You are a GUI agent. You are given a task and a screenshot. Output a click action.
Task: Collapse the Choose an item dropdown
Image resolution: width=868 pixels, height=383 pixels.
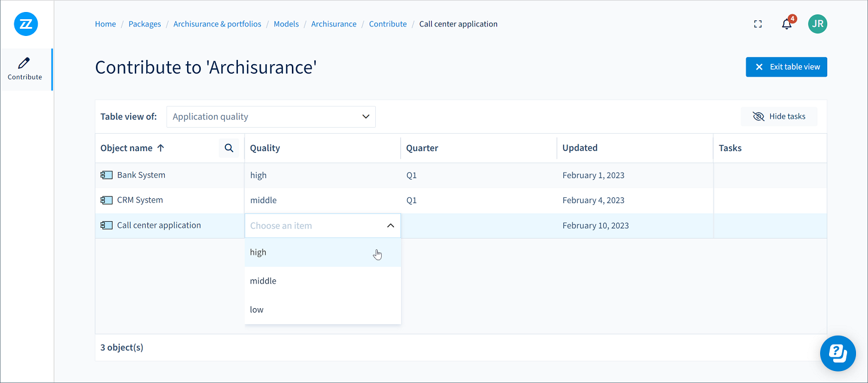[390, 226]
